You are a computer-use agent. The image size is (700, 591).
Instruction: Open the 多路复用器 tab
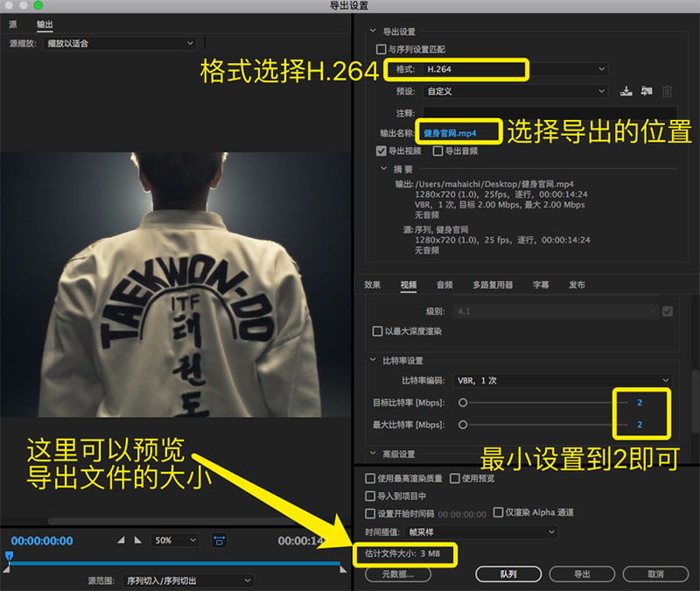493,285
